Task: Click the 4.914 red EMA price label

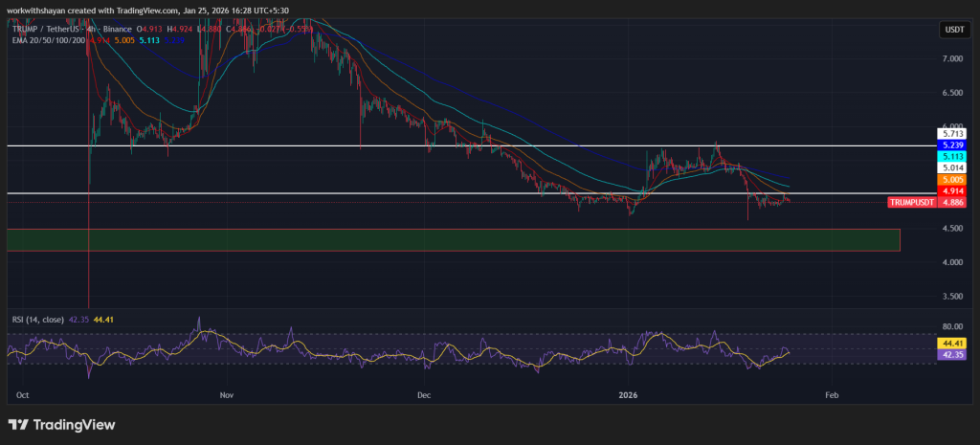Action: click(x=953, y=192)
